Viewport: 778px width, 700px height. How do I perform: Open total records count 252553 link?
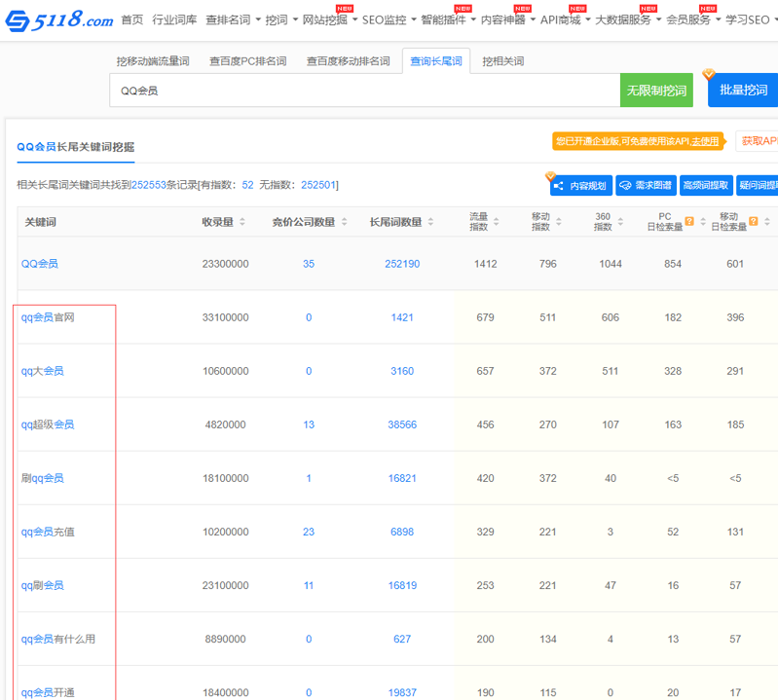(x=148, y=185)
